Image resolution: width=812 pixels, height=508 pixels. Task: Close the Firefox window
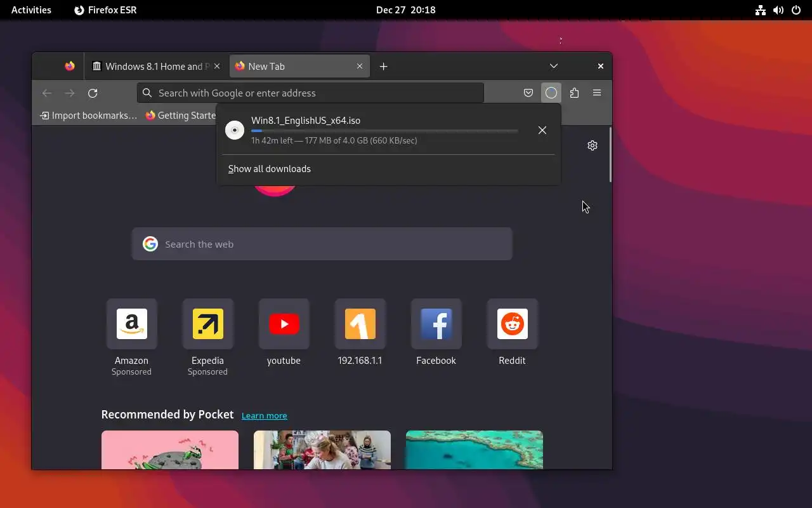click(x=601, y=66)
